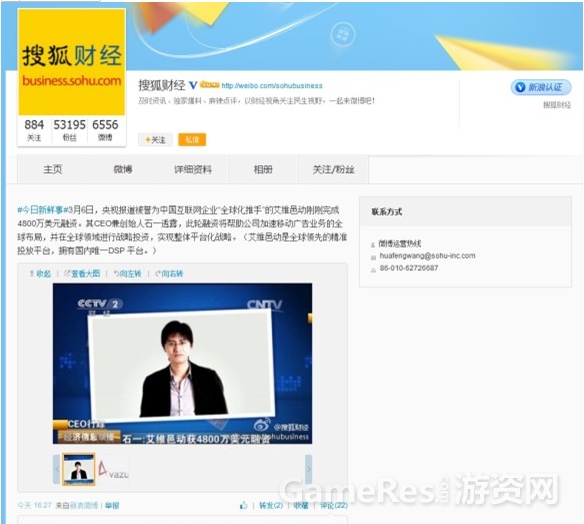
Task: Repost using 转发(2)
Action: 271,505
